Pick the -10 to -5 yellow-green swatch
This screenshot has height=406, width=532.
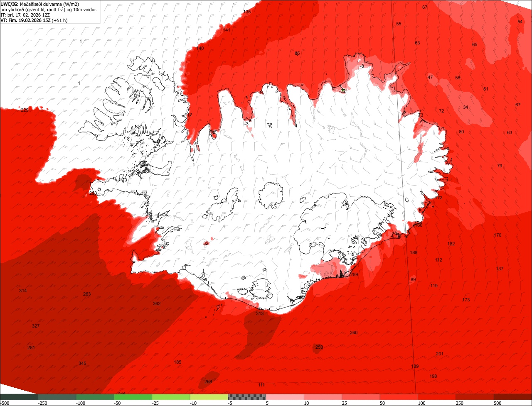point(209,397)
